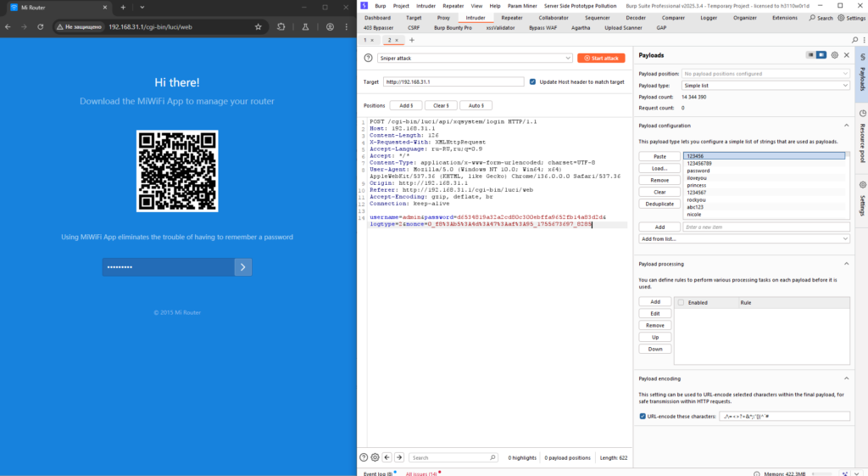Open the Add from list dropdown

[744, 238]
